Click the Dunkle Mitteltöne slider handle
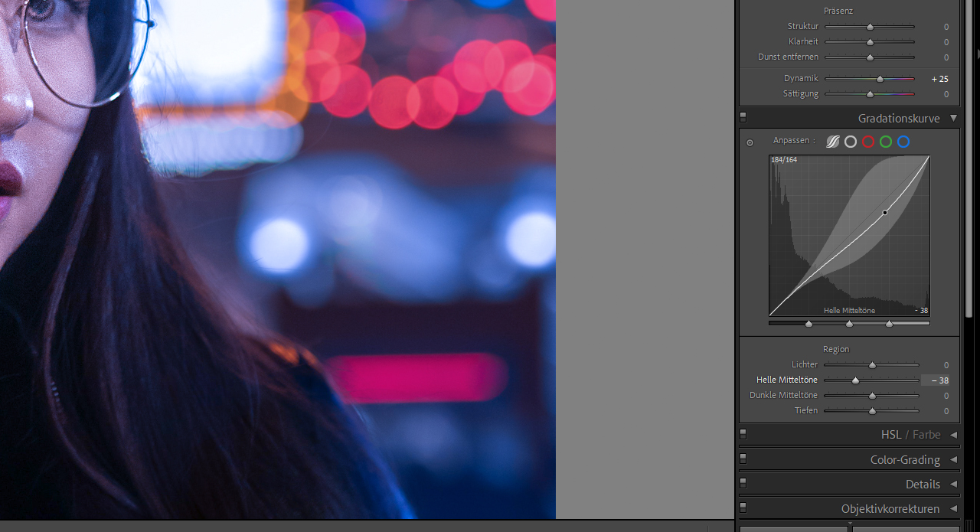Screen dimensions: 980x532 click(x=872, y=396)
